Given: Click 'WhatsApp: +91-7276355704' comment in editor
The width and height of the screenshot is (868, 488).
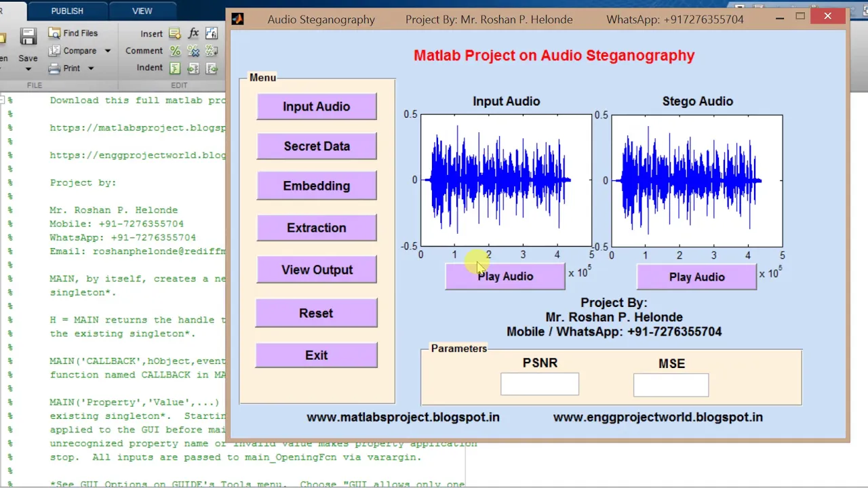Looking at the screenshot, I should [x=122, y=237].
